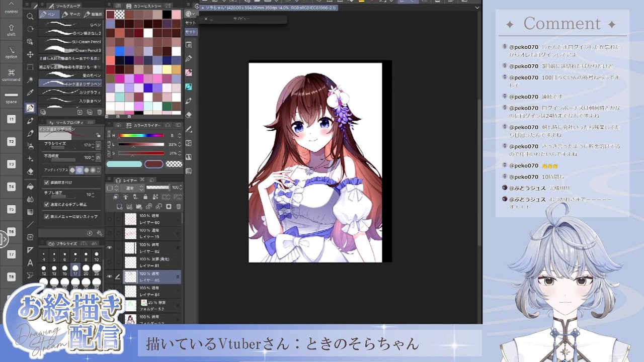This screenshot has height=362, width=644.
Task: Click the hue H value stepper
Action: pyautogui.click(x=180, y=135)
